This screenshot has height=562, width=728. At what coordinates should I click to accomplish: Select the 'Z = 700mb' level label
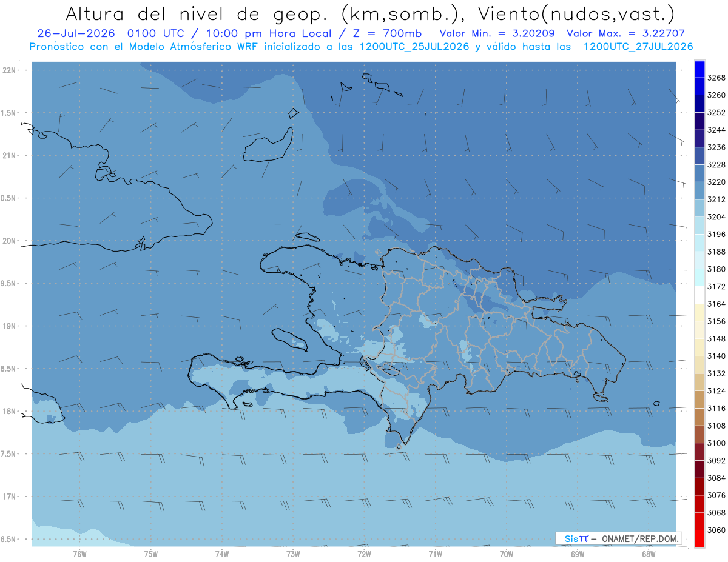388,33
